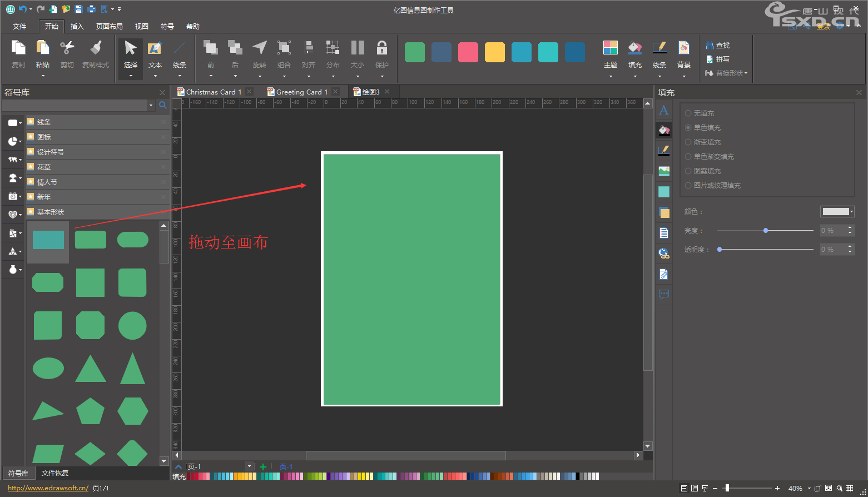Open the symbol library search box dropdown arrow
The width and height of the screenshot is (868, 497).
pyautogui.click(x=151, y=105)
